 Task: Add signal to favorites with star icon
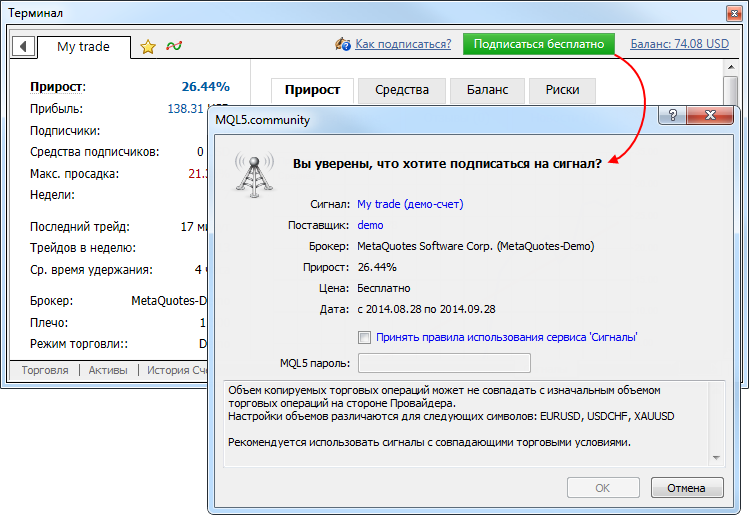[x=148, y=47]
